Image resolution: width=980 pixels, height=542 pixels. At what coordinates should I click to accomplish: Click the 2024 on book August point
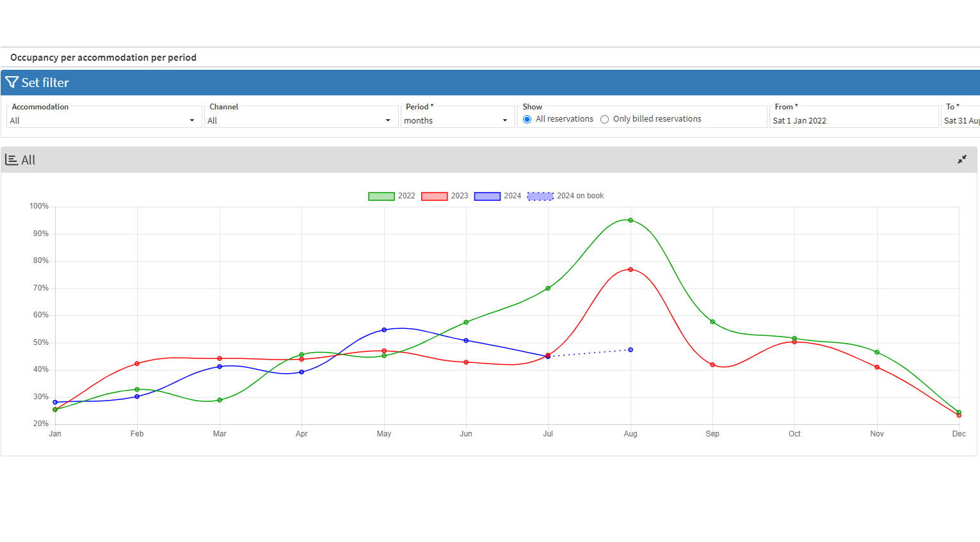coord(631,350)
